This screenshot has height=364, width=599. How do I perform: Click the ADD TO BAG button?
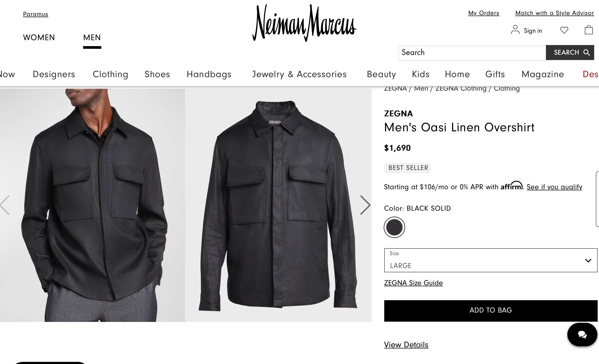pyautogui.click(x=490, y=310)
